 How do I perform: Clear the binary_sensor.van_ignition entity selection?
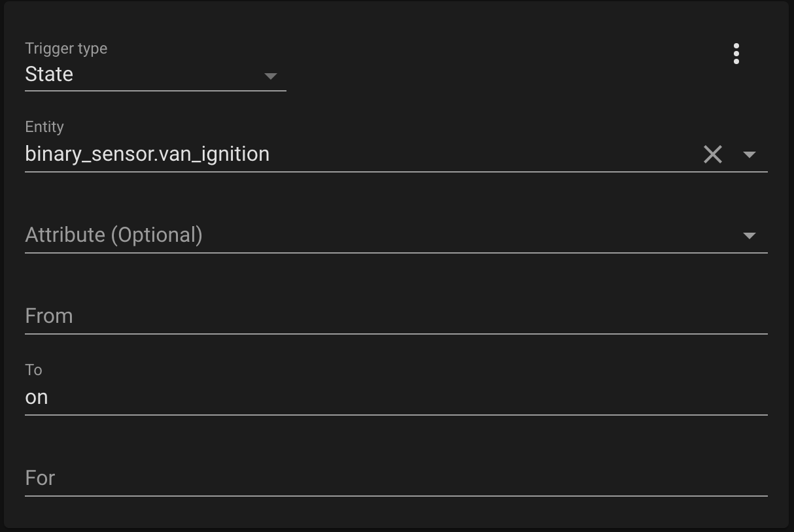[x=712, y=154]
